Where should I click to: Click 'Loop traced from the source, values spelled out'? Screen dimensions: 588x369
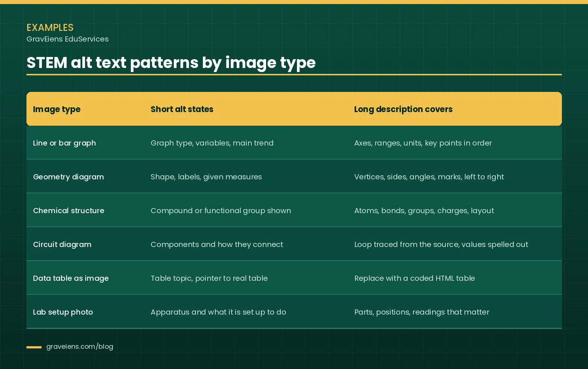pyautogui.click(x=441, y=244)
